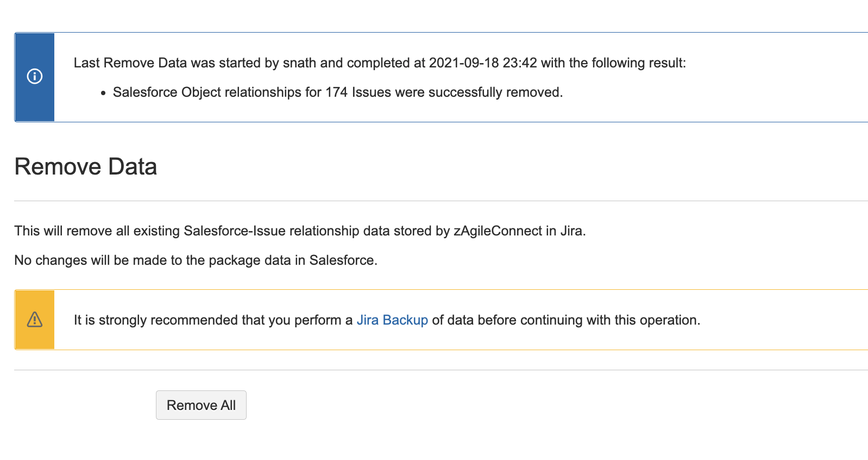
Task: Click the blue info circle icon
Action: click(x=35, y=77)
